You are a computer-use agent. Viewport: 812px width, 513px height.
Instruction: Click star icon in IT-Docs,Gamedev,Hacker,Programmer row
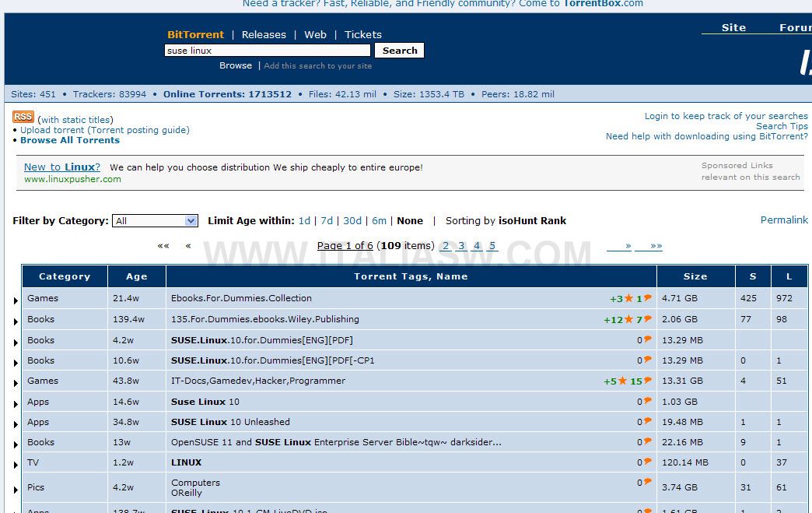tap(622, 381)
